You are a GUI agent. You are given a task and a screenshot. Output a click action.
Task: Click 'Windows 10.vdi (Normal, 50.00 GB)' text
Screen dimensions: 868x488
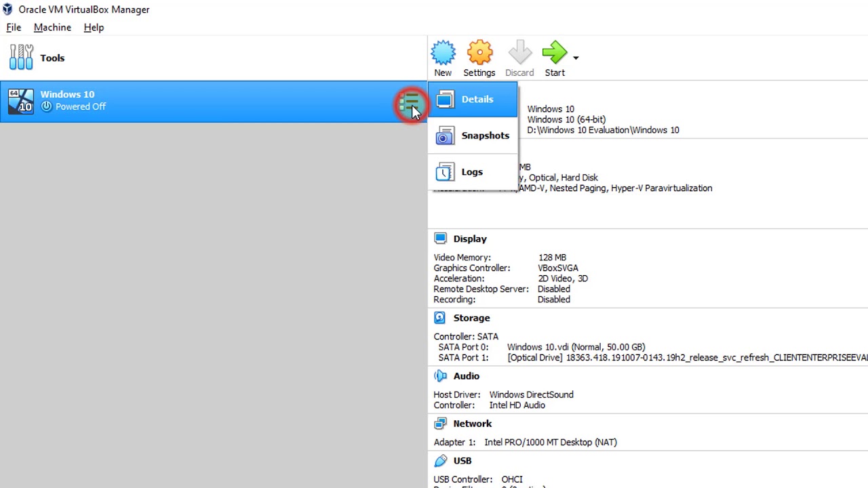point(576,347)
